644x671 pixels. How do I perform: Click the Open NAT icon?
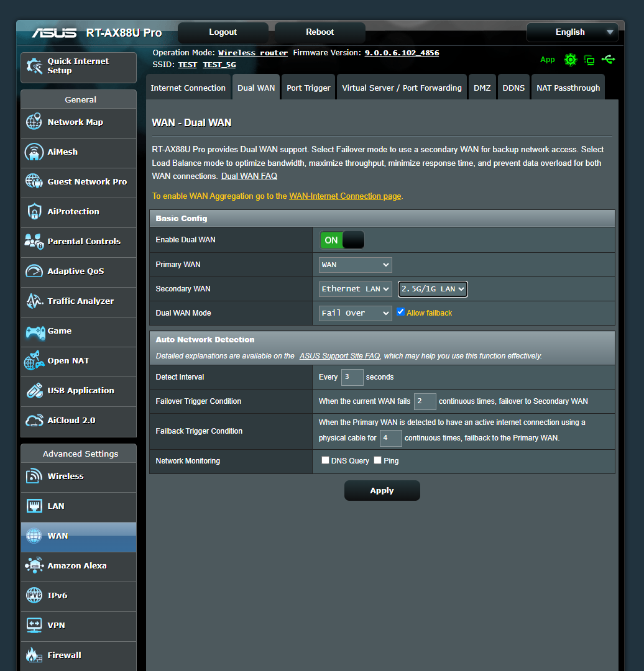[34, 360]
